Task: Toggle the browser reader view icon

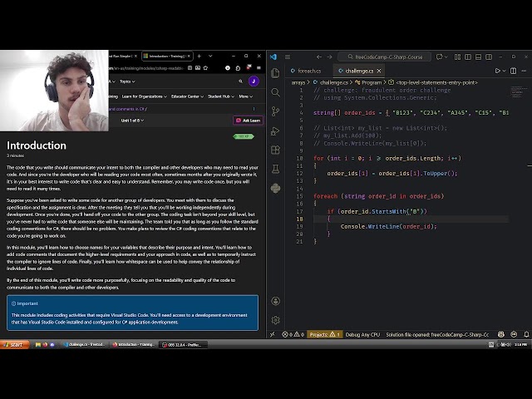Action: (x=190, y=68)
